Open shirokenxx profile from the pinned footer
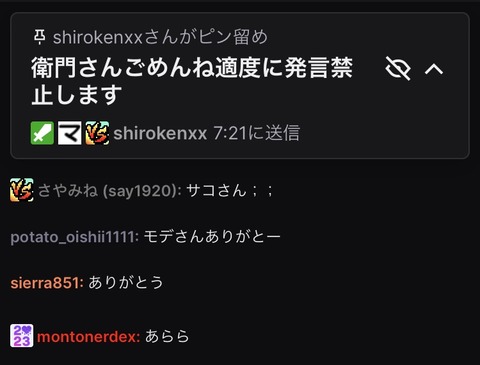The width and height of the screenshot is (480, 365). pos(160,133)
